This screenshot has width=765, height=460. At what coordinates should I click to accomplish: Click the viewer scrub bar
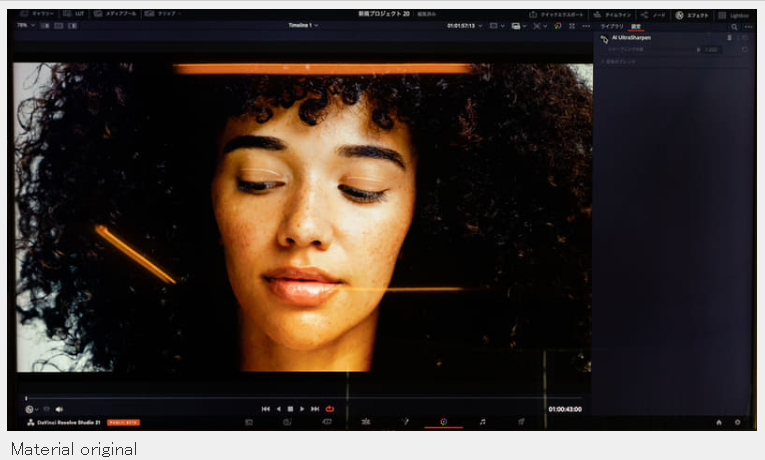click(x=302, y=399)
